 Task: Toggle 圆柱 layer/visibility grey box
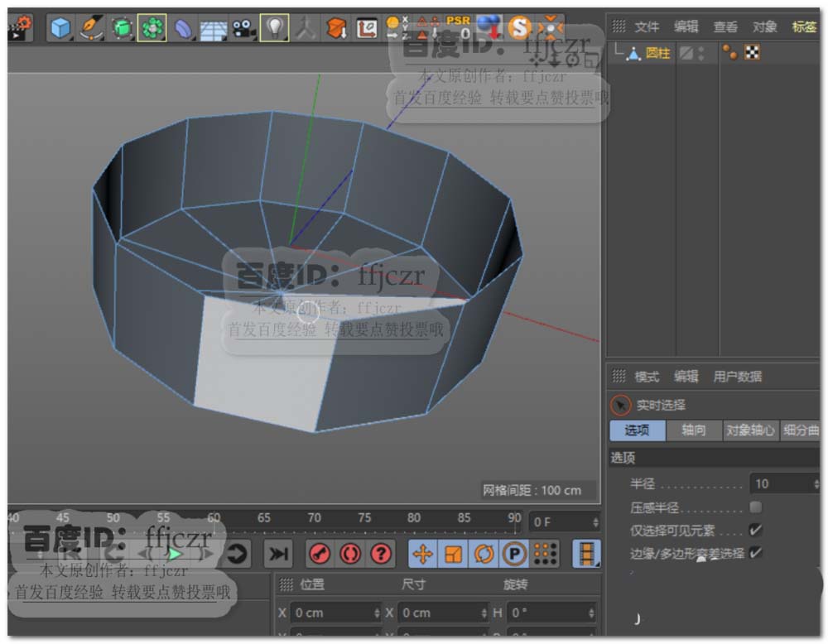686,53
